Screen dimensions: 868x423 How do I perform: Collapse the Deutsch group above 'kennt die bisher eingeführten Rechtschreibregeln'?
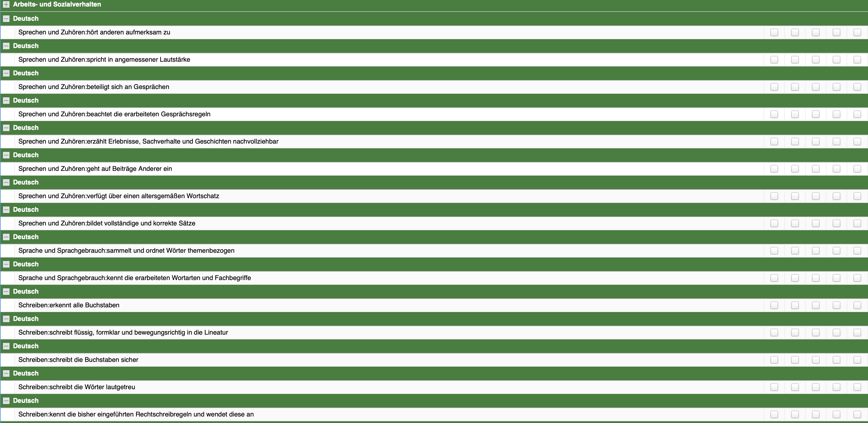pyautogui.click(x=6, y=401)
